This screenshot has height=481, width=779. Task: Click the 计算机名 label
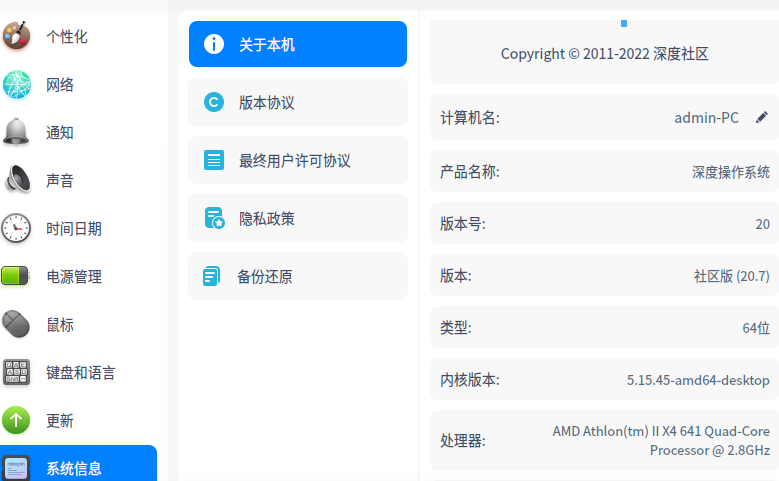click(469, 118)
